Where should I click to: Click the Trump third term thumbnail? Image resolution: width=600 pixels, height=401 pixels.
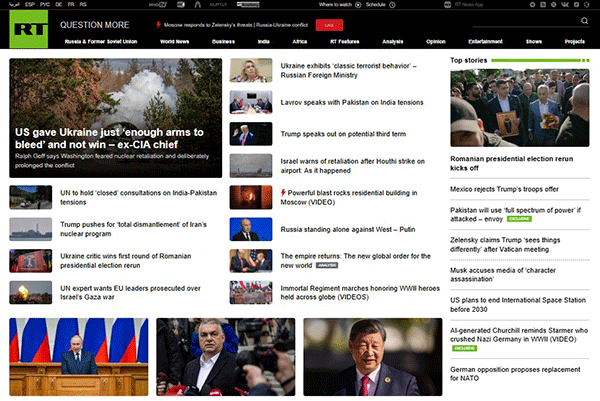251,134
